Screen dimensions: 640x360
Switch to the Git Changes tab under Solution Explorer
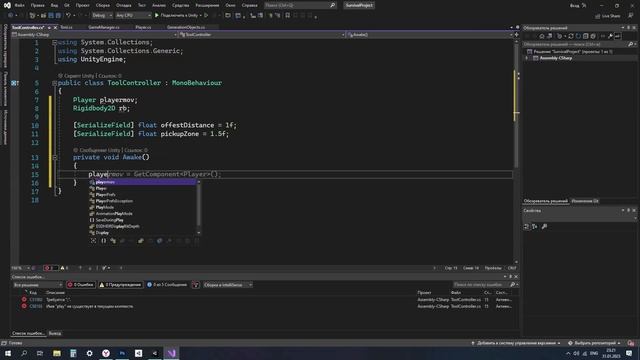coord(585,201)
